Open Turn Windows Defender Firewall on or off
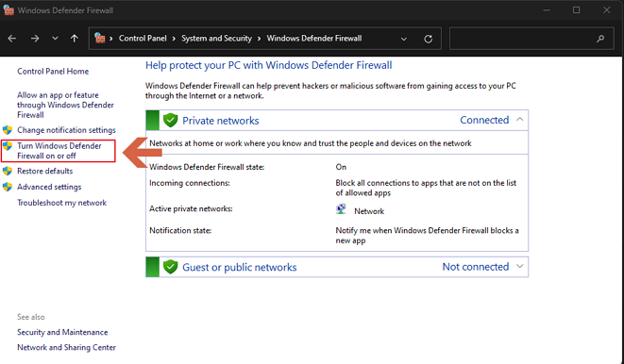The image size is (624, 364). pos(59,151)
